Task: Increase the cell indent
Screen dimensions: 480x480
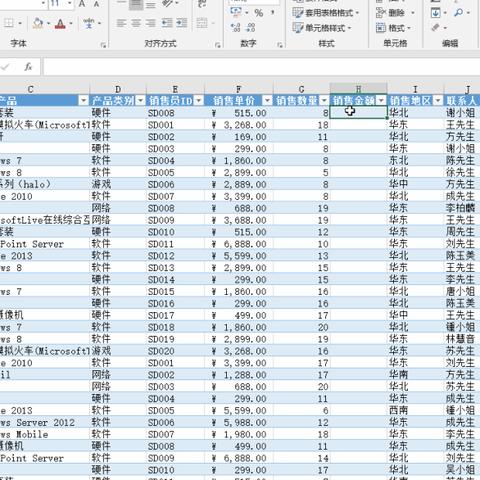Action: tap(182, 23)
